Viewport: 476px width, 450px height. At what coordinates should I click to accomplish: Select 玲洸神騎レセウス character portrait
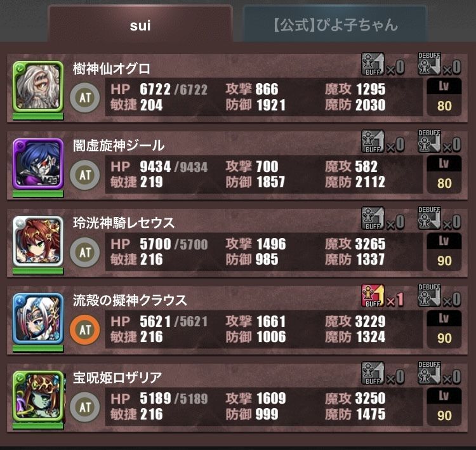click(x=38, y=241)
